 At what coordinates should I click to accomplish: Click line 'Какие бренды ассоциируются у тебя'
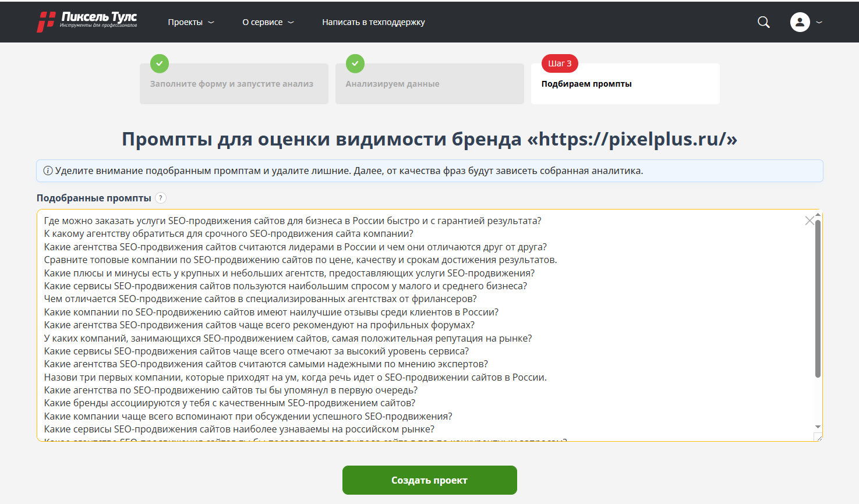point(230,403)
